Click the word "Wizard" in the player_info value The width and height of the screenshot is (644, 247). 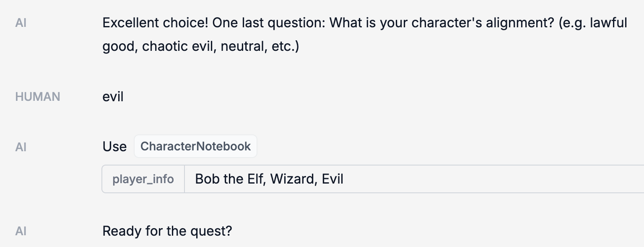[293, 179]
